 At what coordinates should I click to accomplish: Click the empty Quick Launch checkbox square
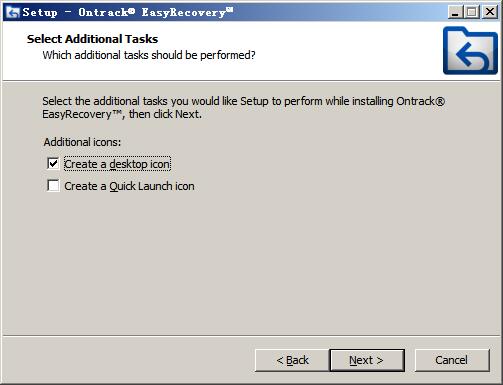(53, 186)
